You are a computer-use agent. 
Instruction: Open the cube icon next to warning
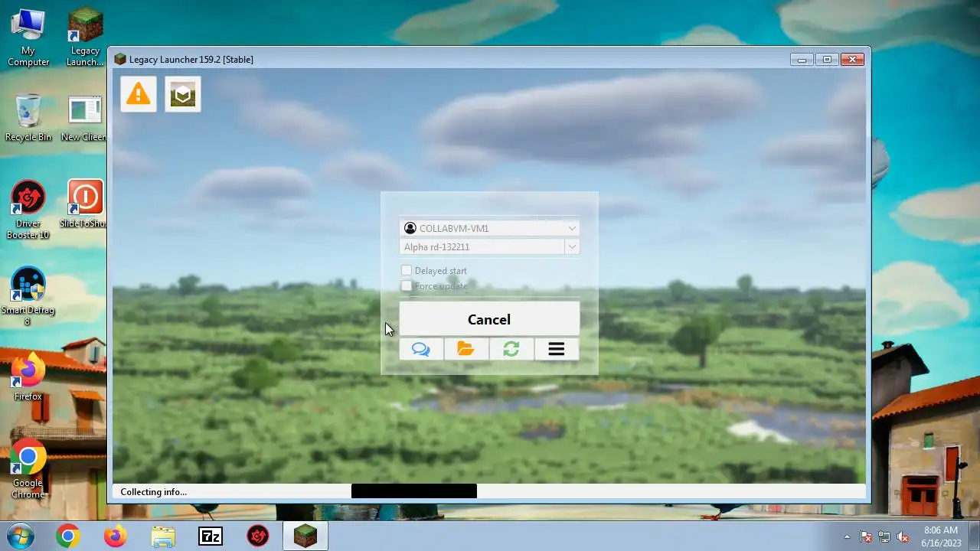(x=183, y=94)
